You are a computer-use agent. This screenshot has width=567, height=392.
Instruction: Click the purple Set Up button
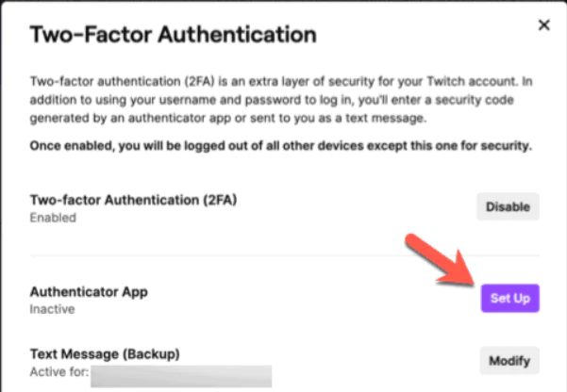(509, 299)
